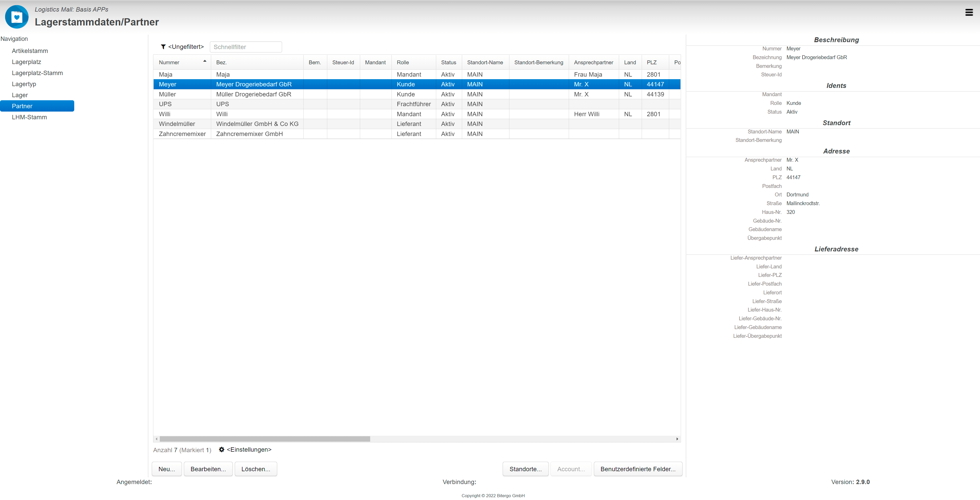The image size is (980, 500).
Task: Sort by the Steuer-Id column header
Action: pos(343,62)
